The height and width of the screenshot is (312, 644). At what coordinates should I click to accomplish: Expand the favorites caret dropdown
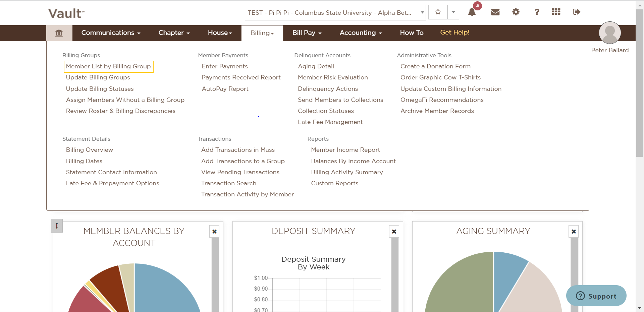point(453,12)
